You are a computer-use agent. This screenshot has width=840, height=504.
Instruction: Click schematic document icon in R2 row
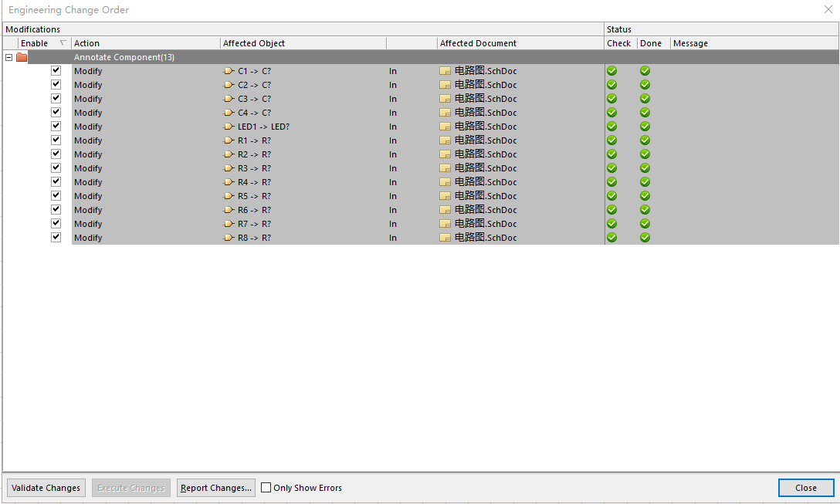pos(445,154)
